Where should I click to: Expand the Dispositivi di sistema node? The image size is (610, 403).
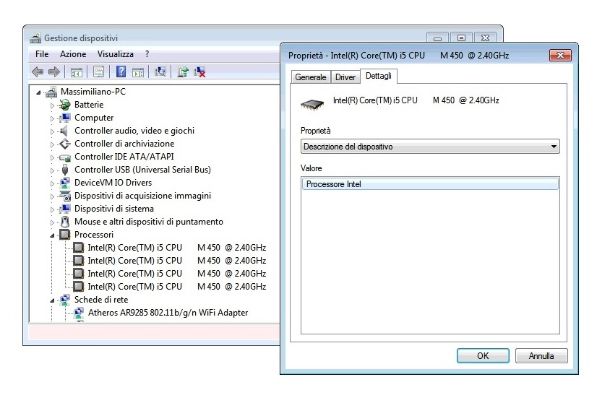52,209
